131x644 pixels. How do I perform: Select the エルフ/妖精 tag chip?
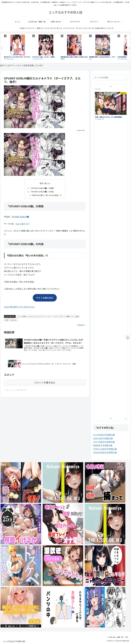point(22,317)
